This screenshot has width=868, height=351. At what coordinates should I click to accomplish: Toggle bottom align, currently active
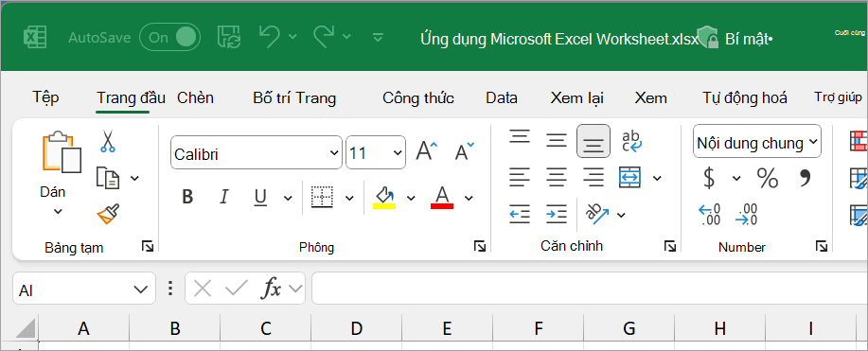[x=593, y=141]
